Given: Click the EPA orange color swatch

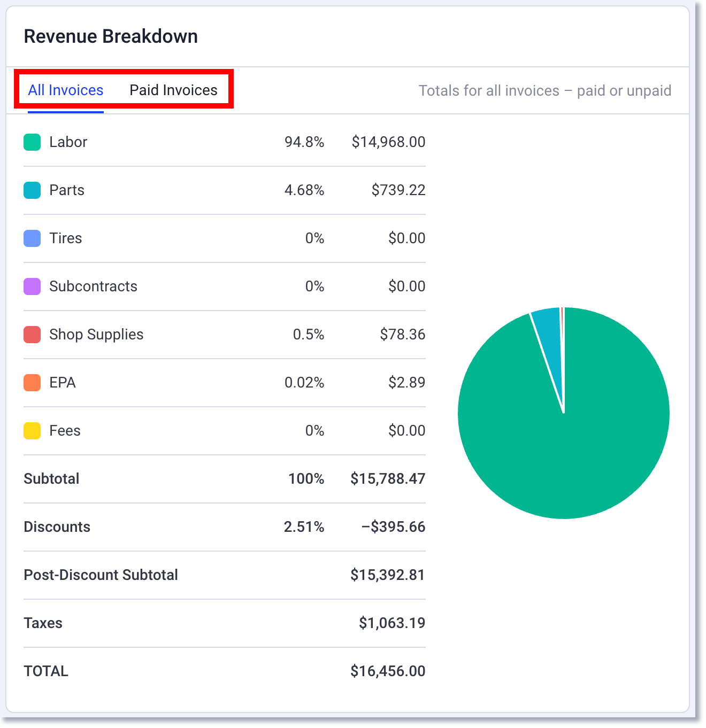Looking at the screenshot, I should tap(32, 382).
